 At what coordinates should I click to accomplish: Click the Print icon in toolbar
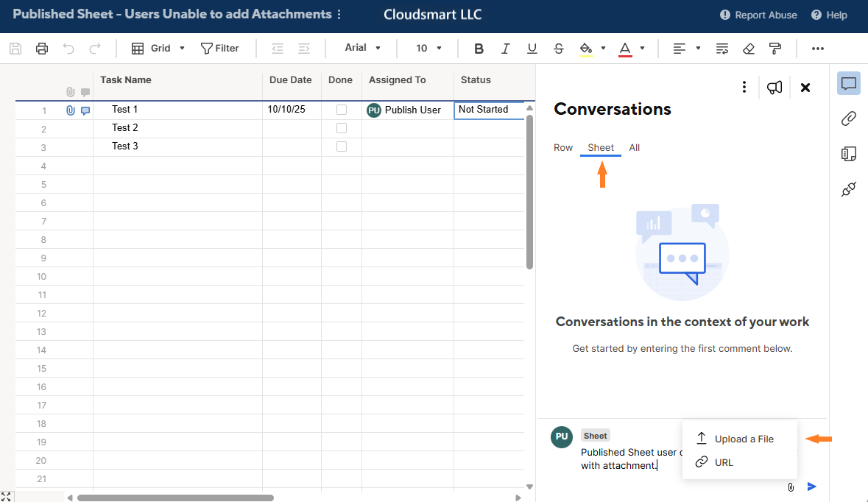42,49
